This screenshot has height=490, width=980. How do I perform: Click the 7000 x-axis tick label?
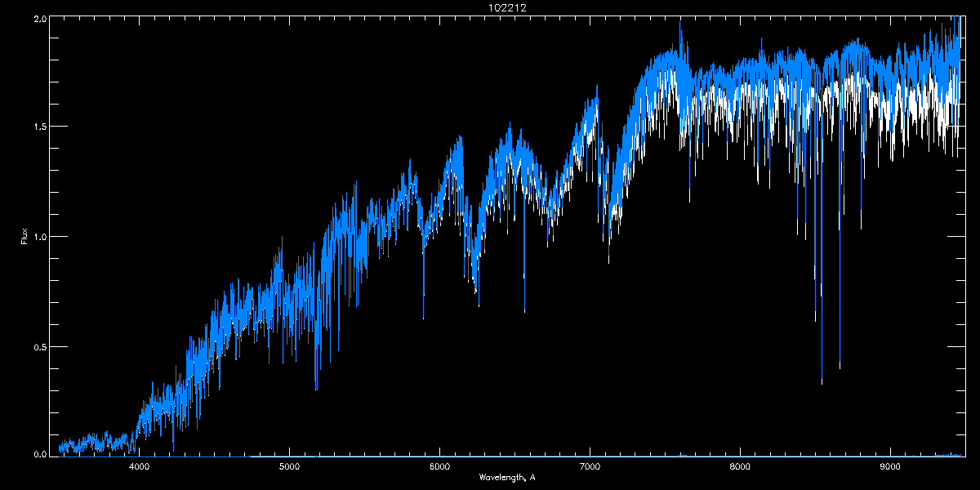590,466
